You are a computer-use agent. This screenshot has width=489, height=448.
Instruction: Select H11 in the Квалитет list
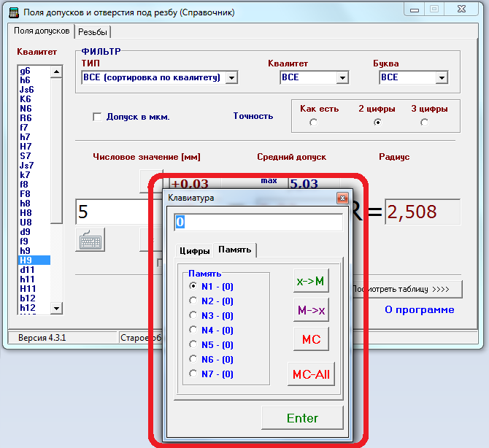coord(34,289)
